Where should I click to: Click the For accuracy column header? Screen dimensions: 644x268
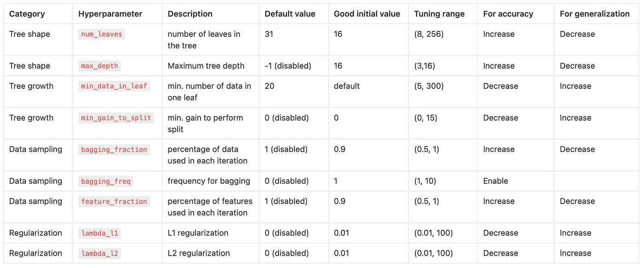click(508, 14)
